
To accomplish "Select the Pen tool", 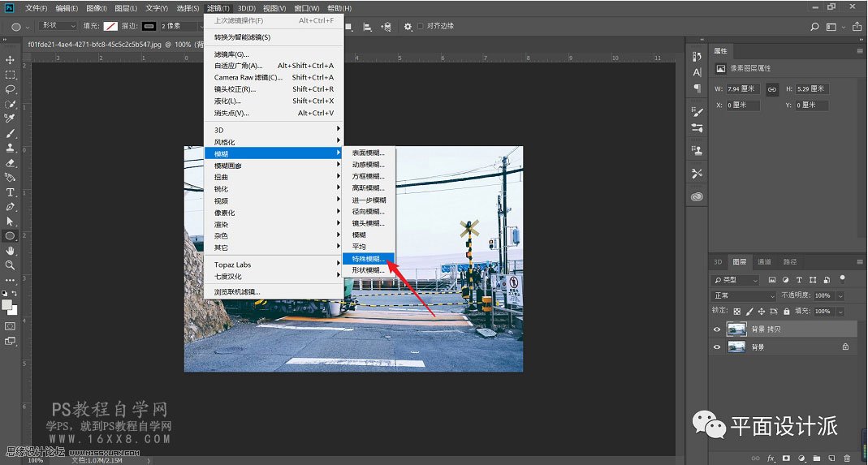I will click(10, 206).
